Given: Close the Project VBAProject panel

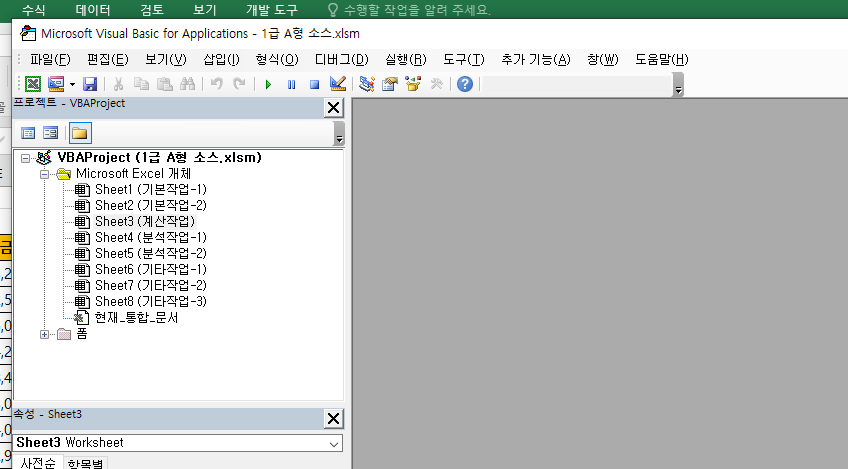Looking at the screenshot, I should (333, 108).
